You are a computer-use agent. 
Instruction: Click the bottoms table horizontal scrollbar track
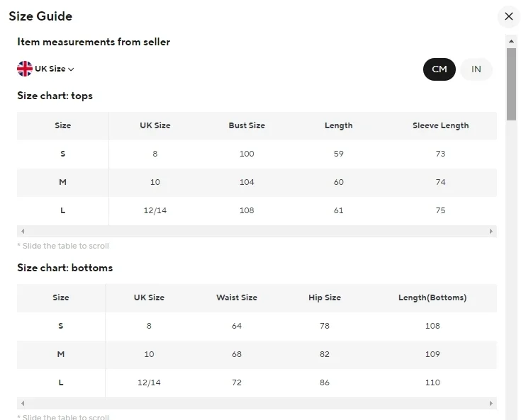(x=257, y=404)
